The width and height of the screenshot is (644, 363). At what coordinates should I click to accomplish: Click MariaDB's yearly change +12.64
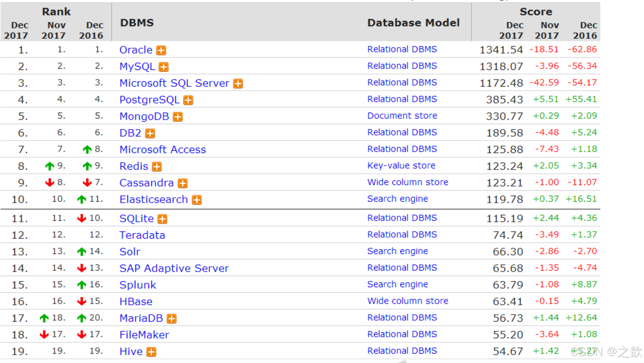(581, 318)
